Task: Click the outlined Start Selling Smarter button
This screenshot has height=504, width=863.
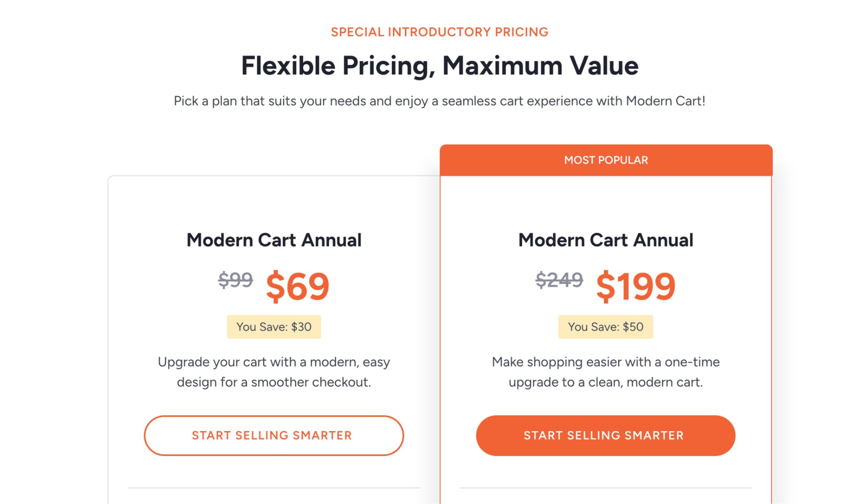Action: coord(274,435)
